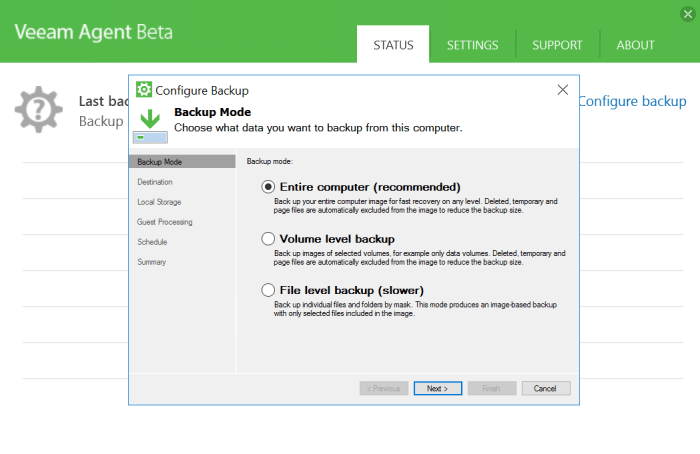Screen dimensions: 700x454
Task: Switch to the SETTINGS tab
Action: [x=472, y=45]
